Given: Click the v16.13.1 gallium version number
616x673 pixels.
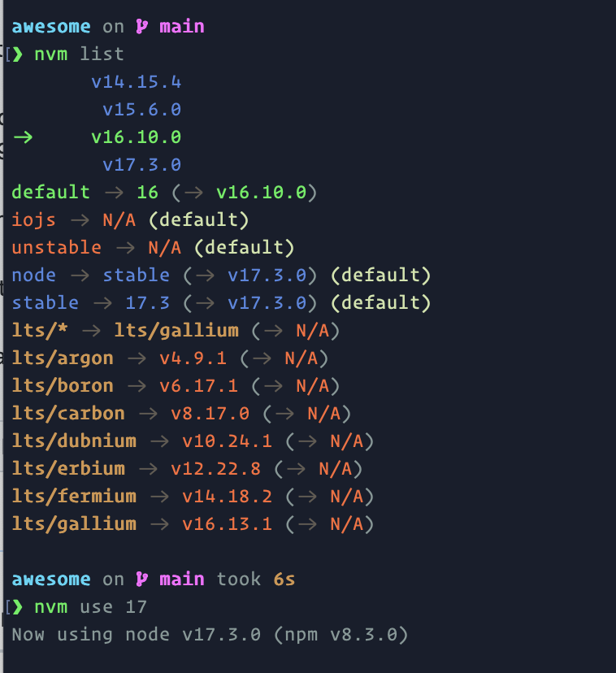Looking at the screenshot, I should (227, 524).
